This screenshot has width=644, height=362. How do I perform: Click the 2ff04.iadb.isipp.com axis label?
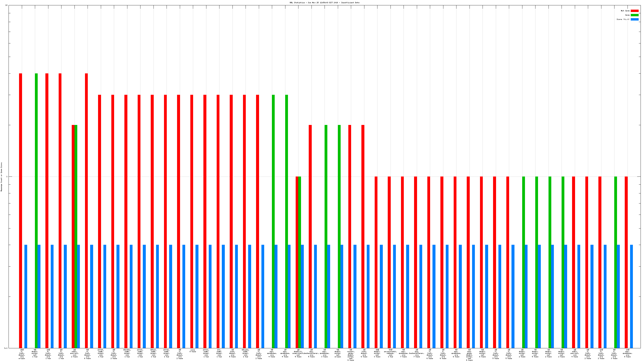click(101, 353)
